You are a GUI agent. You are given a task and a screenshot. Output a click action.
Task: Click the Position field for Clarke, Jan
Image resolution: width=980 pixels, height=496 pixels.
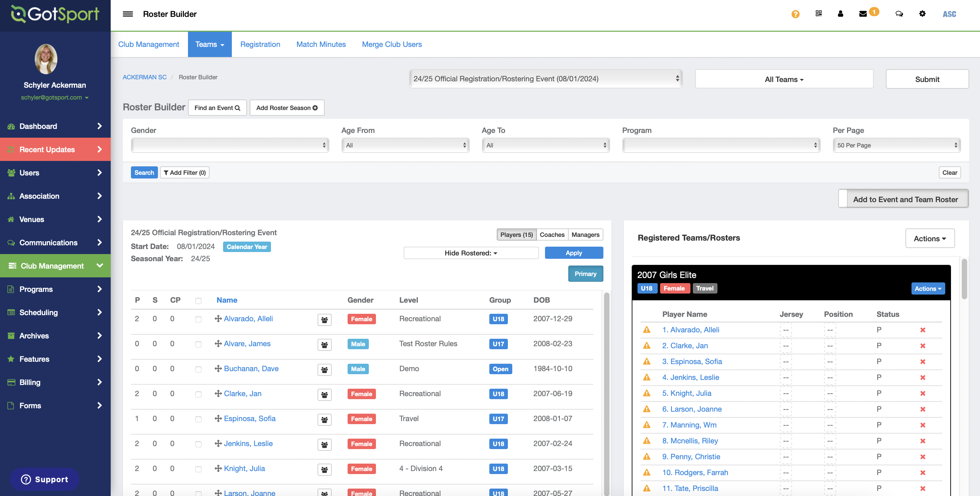coord(830,346)
